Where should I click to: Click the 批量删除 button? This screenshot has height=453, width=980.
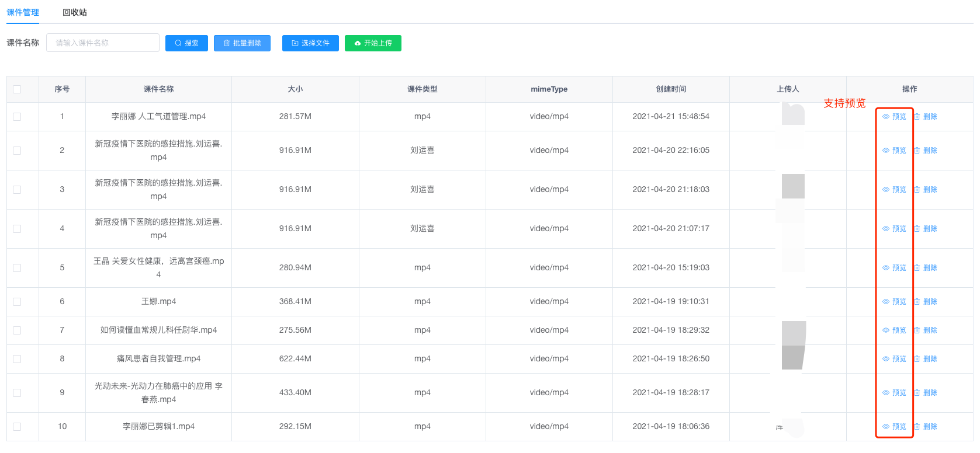(x=242, y=43)
